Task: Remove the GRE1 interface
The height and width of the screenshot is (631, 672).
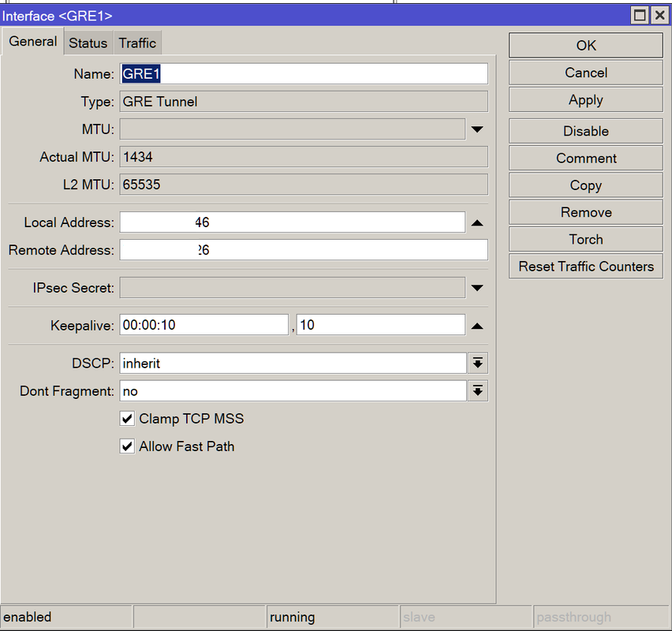Action: pyautogui.click(x=586, y=212)
